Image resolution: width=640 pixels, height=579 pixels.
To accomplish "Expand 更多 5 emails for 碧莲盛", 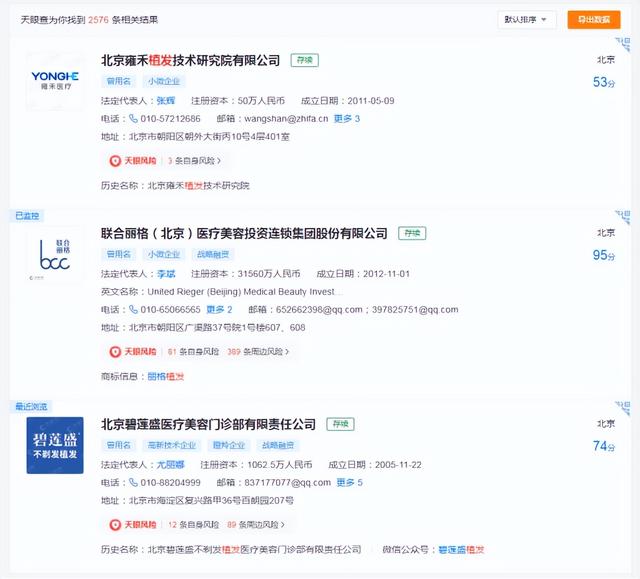I will tap(349, 483).
